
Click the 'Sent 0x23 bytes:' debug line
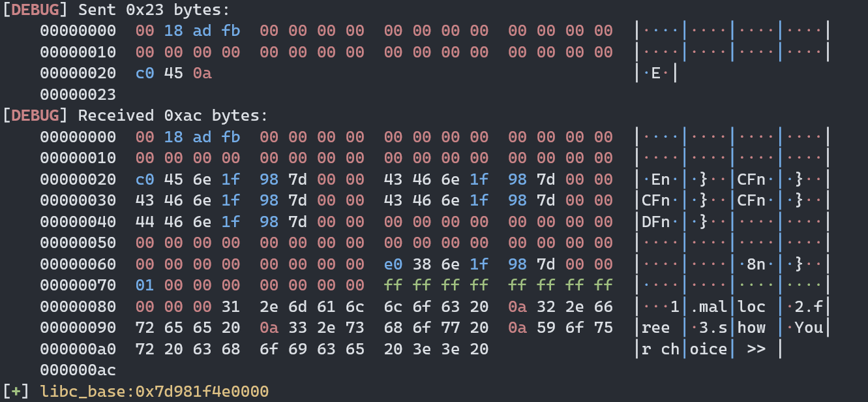[116, 10]
